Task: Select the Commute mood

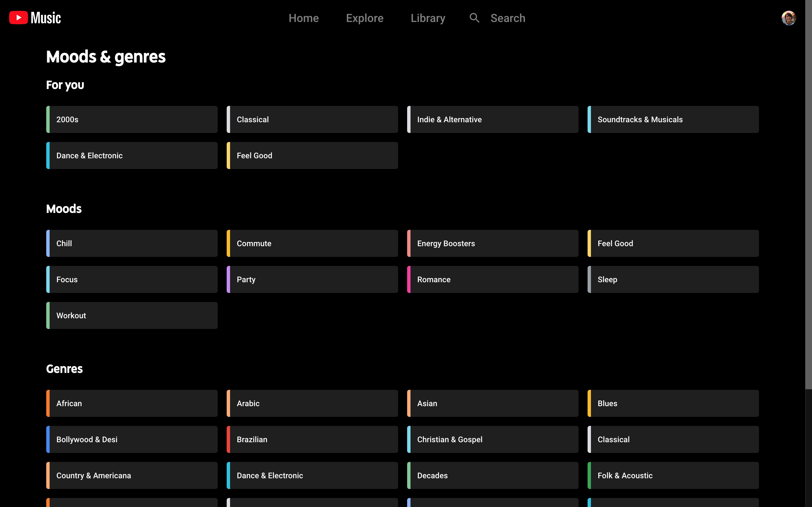Action: coord(312,243)
